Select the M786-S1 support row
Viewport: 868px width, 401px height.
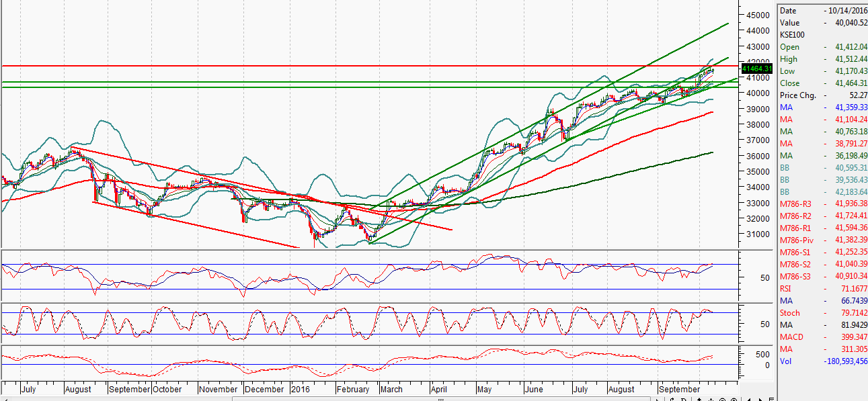(823, 253)
